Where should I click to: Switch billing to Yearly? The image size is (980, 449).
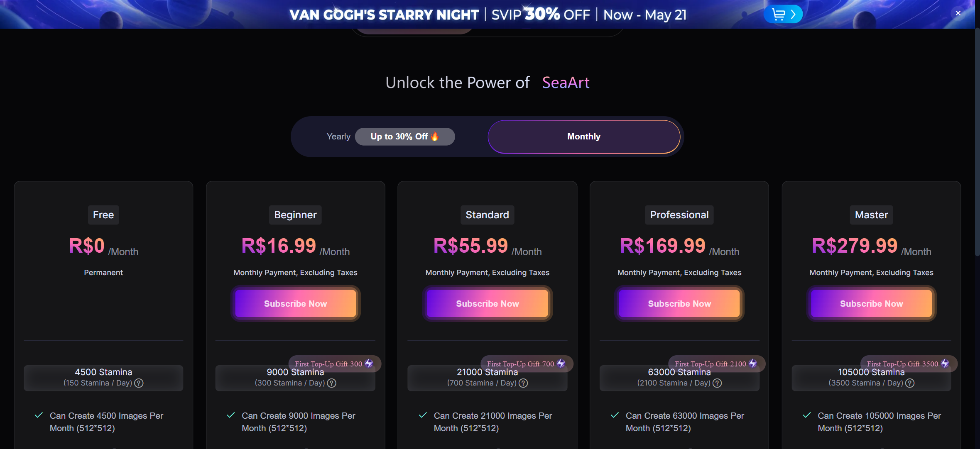tap(338, 137)
